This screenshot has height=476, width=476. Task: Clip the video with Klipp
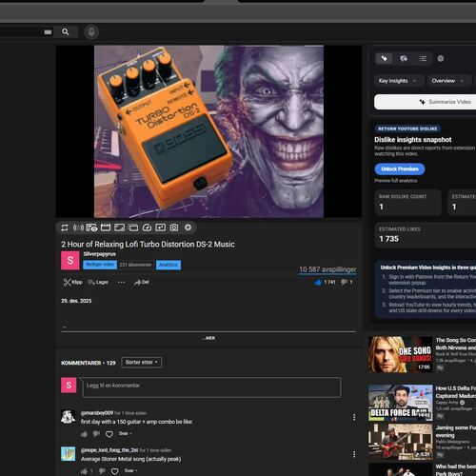pyautogui.click(x=72, y=282)
